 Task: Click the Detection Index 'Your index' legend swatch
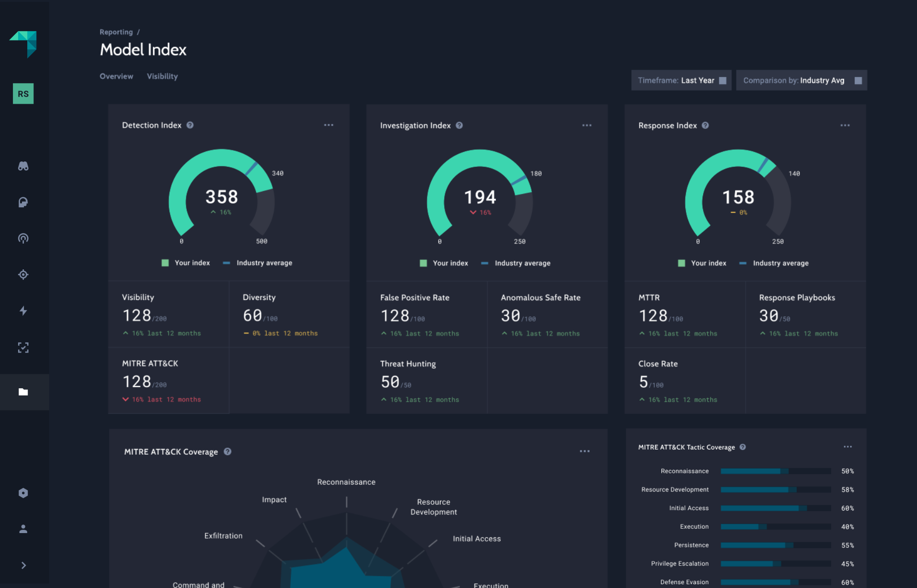click(x=165, y=263)
